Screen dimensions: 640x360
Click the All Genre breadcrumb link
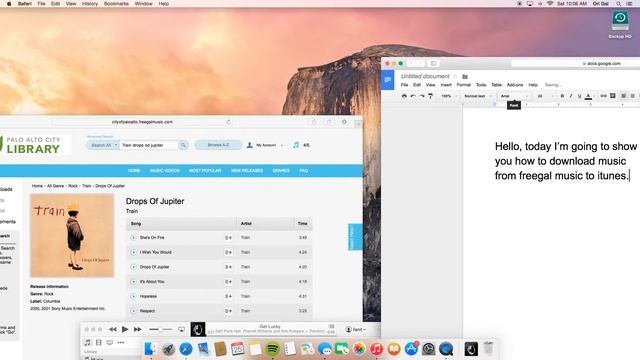[x=56, y=186]
